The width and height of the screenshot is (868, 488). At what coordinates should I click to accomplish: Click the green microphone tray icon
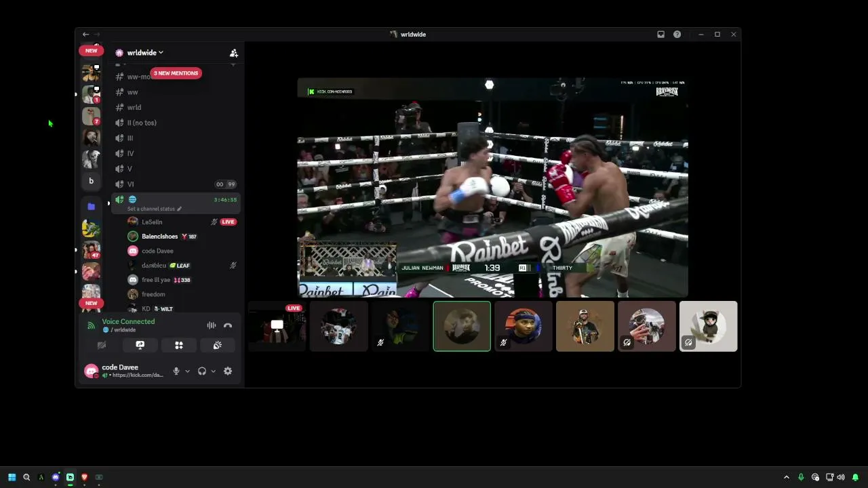[801, 477]
